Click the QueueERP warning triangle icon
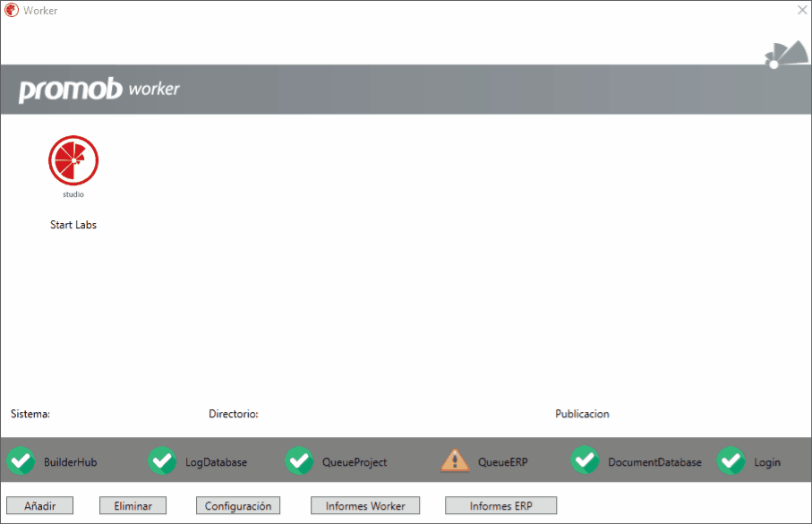 point(455,460)
